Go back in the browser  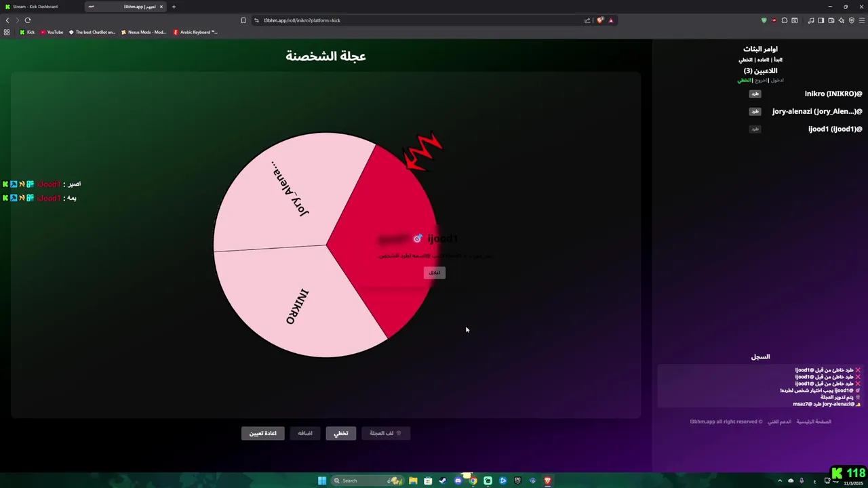(7, 20)
